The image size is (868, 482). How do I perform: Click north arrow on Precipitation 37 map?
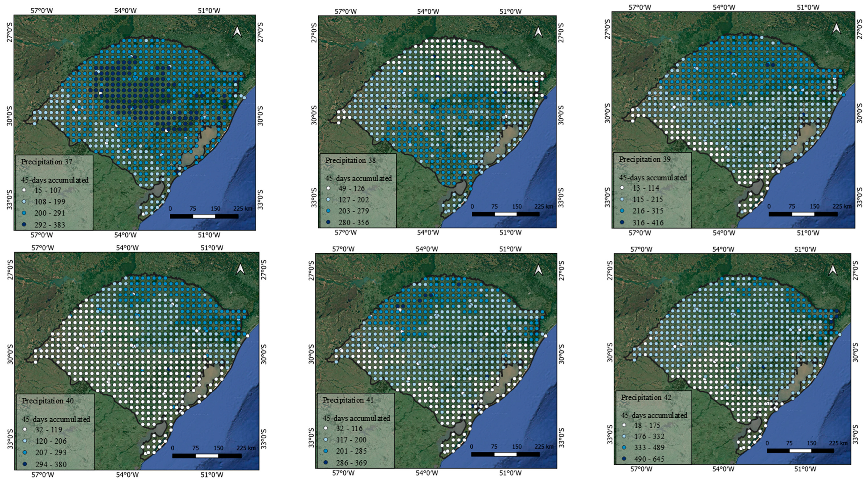pos(237,32)
